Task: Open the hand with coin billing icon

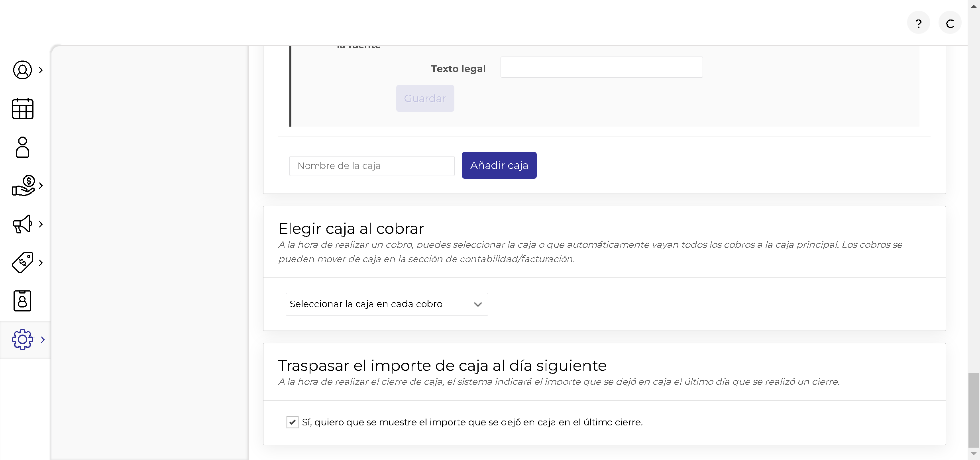Action: (24, 186)
